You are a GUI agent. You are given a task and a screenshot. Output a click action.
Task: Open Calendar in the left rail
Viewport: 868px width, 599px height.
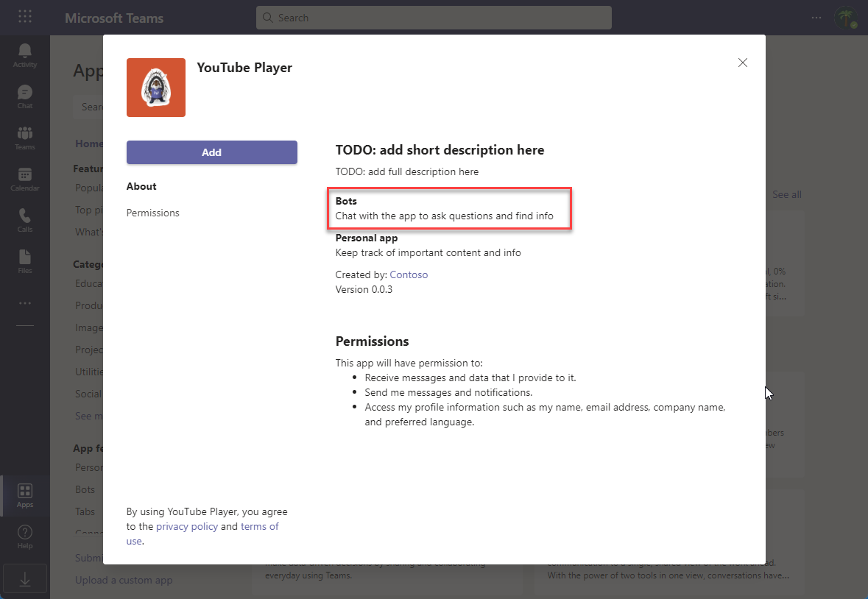click(x=25, y=180)
